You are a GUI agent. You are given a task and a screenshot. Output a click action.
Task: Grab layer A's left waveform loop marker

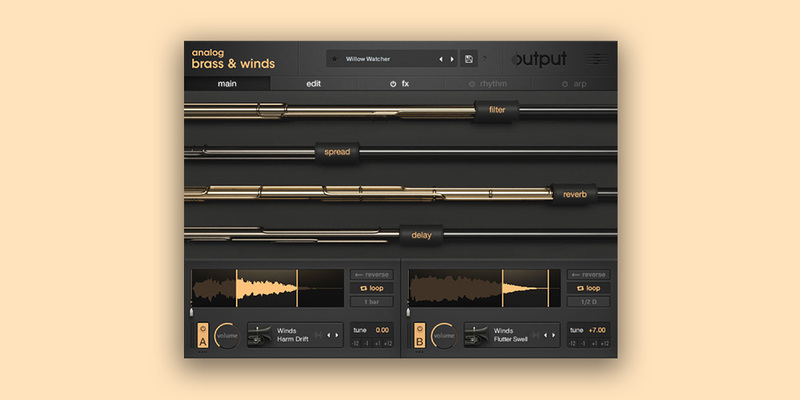pos(236,288)
